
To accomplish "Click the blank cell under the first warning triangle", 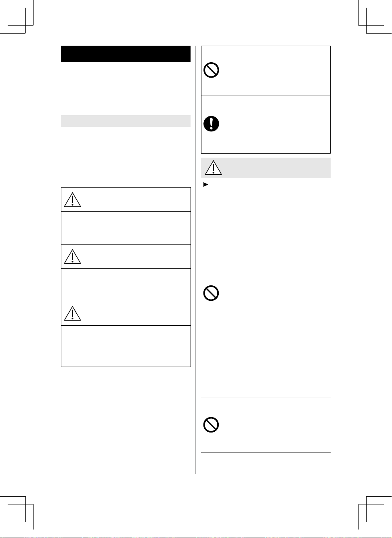I will coord(126,228).
